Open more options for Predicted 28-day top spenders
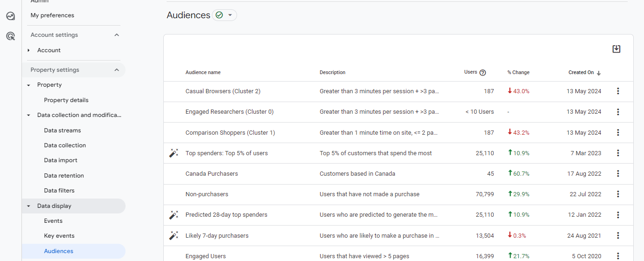 pos(618,215)
